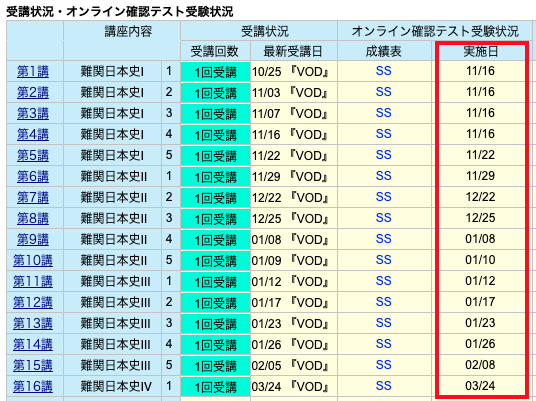Click the 受講回数 column header
The height and width of the screenshot is (401, 536).
click(x=216, y=51)
